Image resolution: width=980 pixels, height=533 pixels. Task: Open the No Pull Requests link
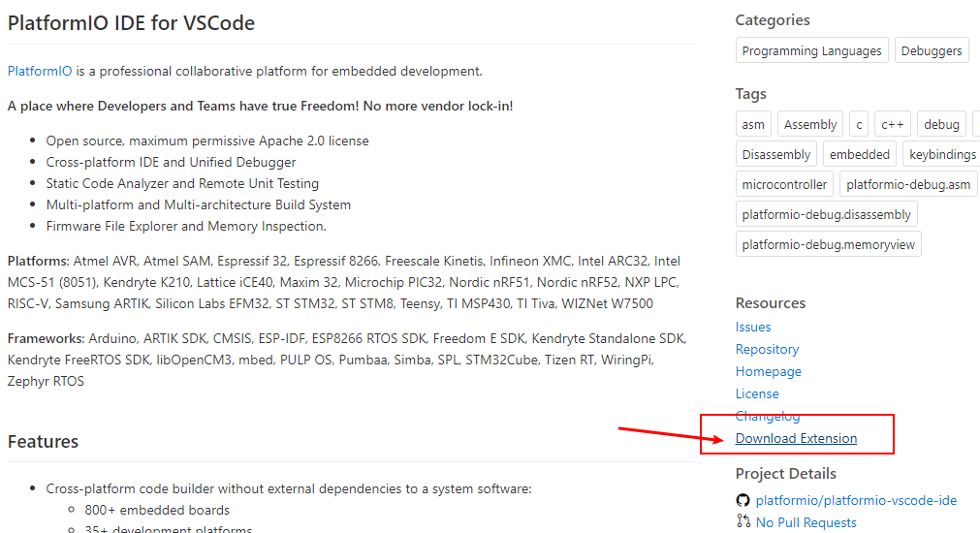[806, 522]
